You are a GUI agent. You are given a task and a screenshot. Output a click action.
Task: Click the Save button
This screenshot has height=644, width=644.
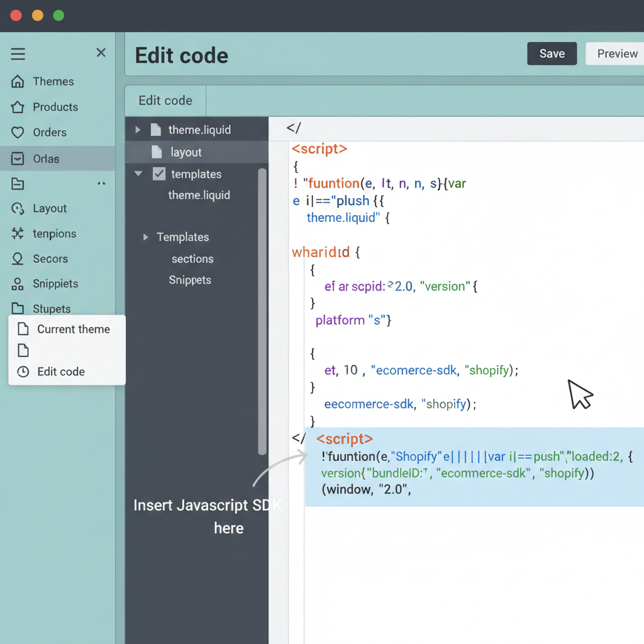tap(552, 53)
